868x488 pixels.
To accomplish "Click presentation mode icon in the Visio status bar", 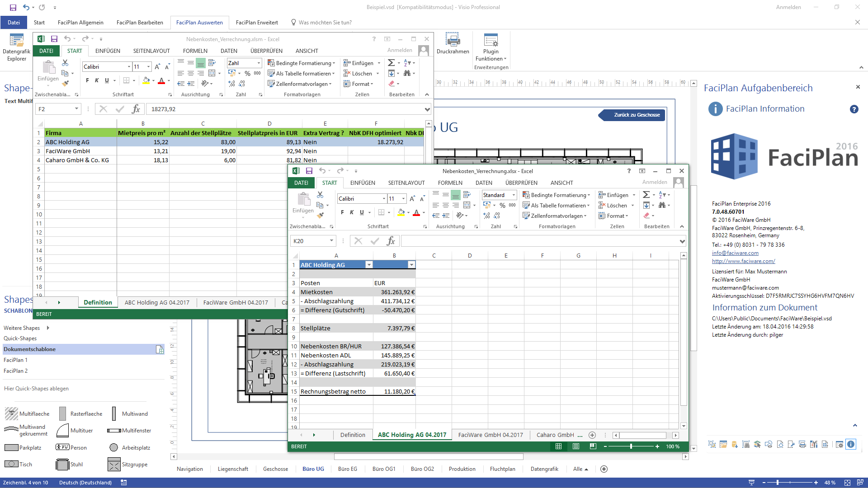I will pos(751,483).
